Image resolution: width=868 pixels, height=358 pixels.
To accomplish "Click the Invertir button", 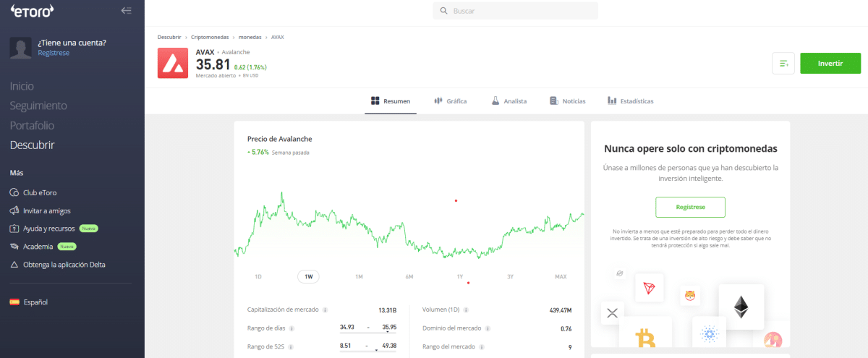I will click(830, 64).
